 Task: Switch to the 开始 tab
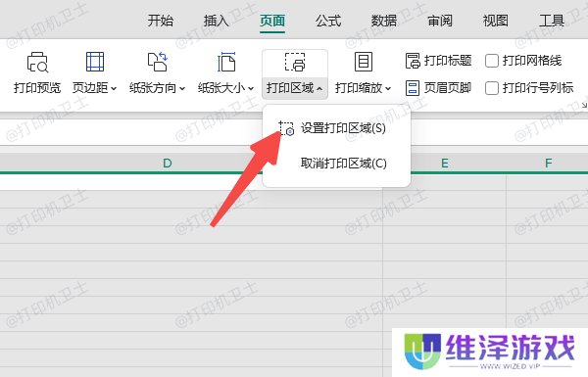[161, 21]
